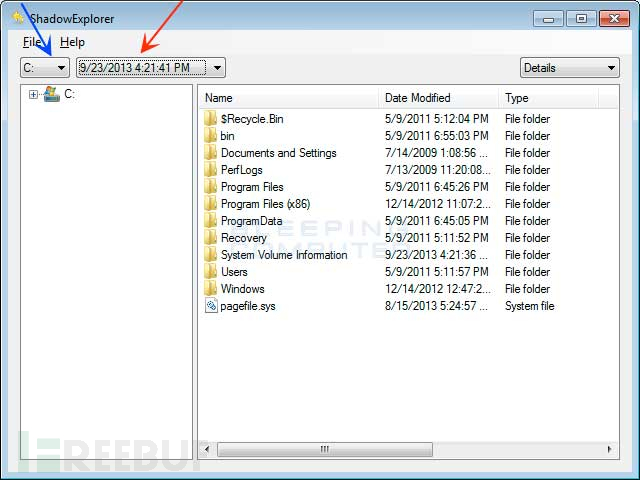Click the date 9/23/2013 4:21:36
The height and width of the screenshot is (480, 640).
click(x=436, y=255)
